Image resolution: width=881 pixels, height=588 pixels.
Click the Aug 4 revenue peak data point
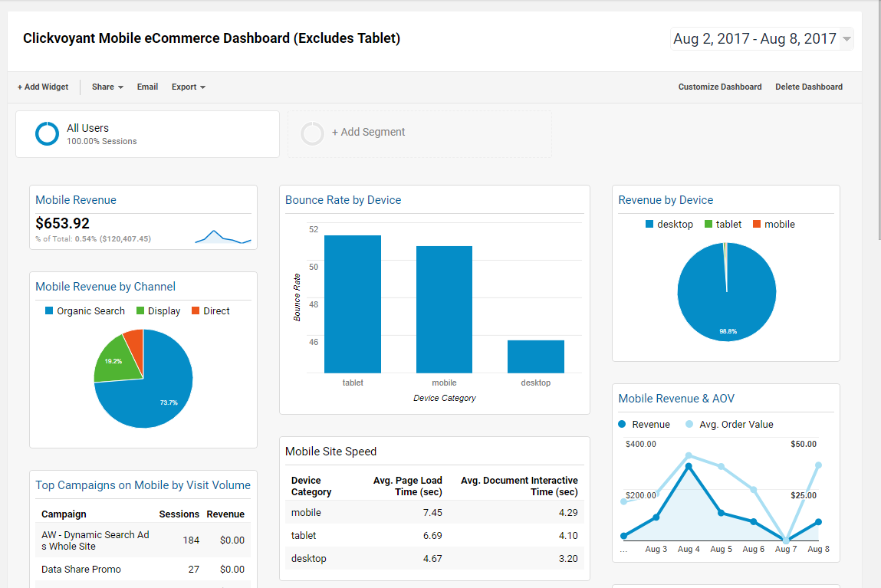tap(689, 467)
